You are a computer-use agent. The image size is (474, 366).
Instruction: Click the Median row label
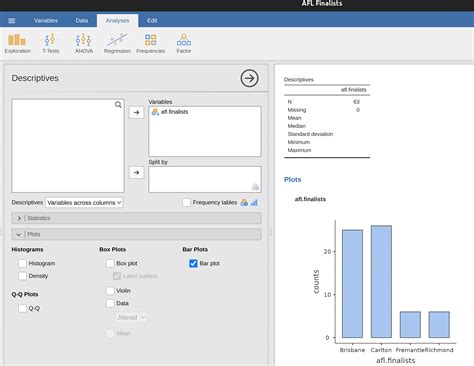click(x=297, y=126)
